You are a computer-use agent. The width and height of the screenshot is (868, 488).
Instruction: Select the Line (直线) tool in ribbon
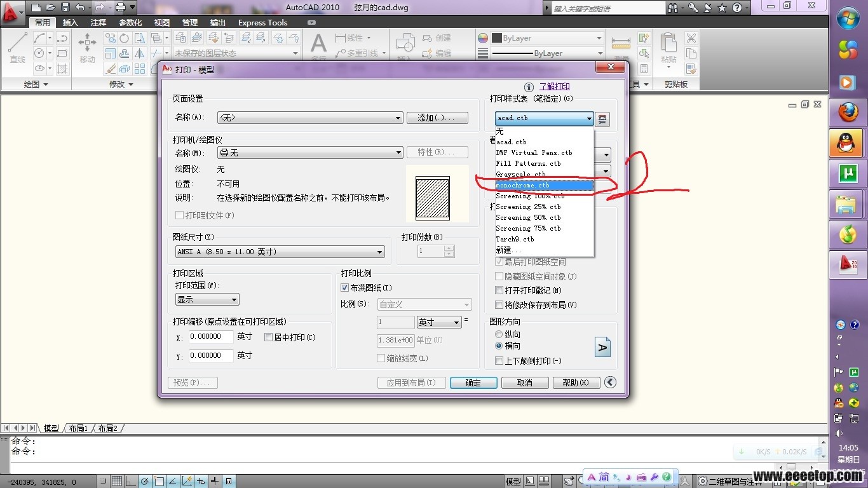point(17,48)
